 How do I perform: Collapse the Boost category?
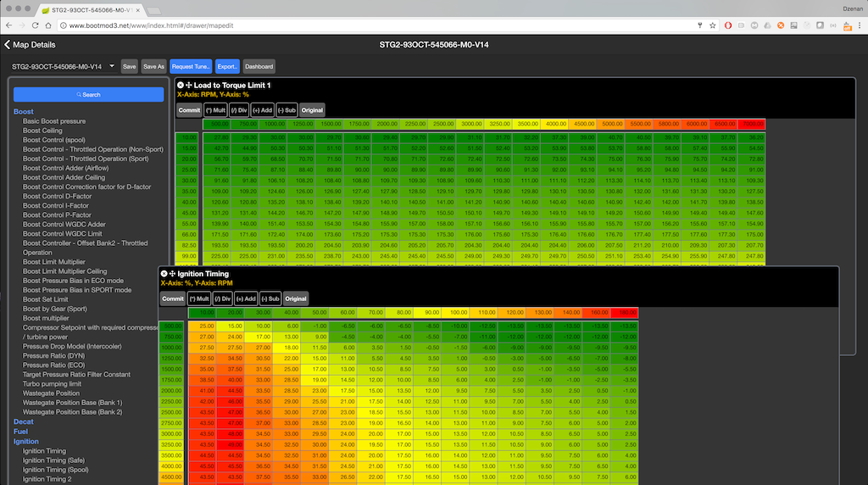(x=23, y=111)
